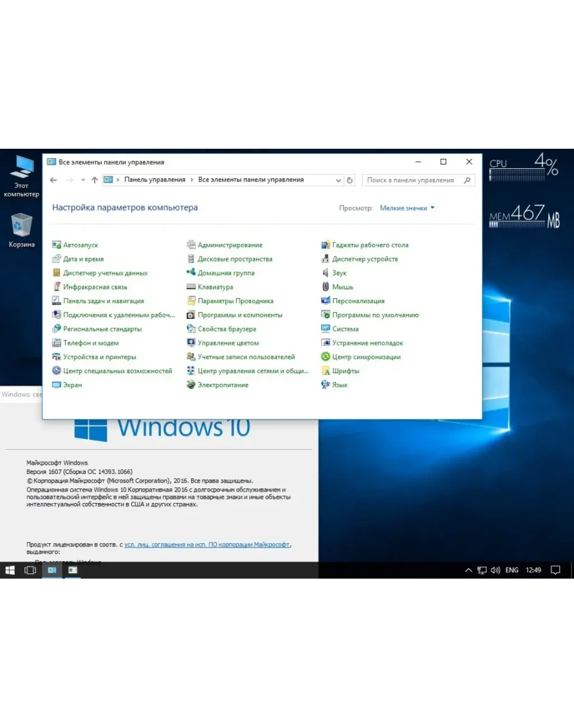574x728 pixels.
Task: Expand the Мелкие значки view dropdown
Action: 407,208
